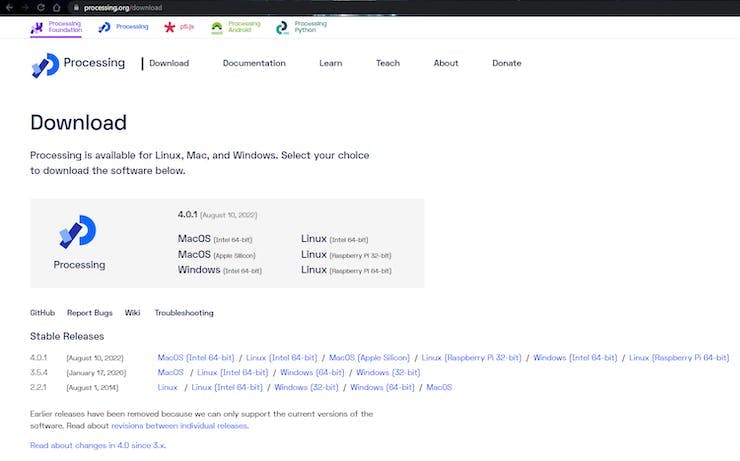740x461 pixels.
Task: Click 2.2.1 Linux release link
Action: tap(168, 387)
